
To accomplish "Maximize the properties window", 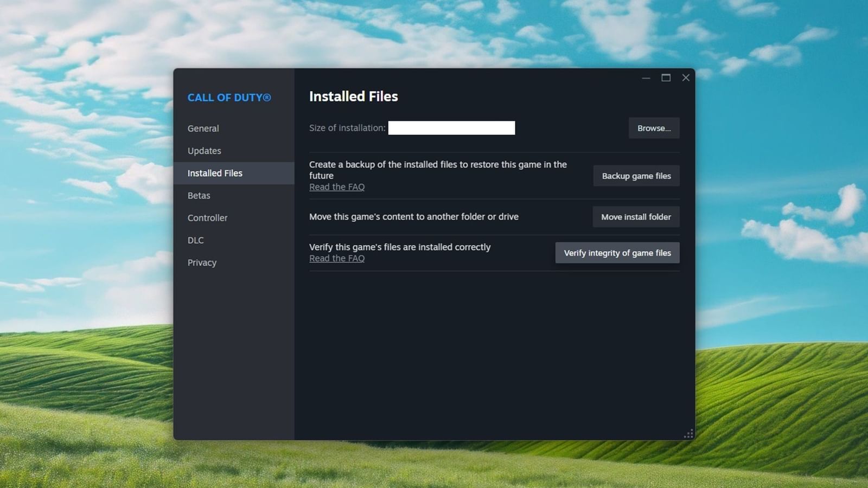I will [x=666, y=78].
